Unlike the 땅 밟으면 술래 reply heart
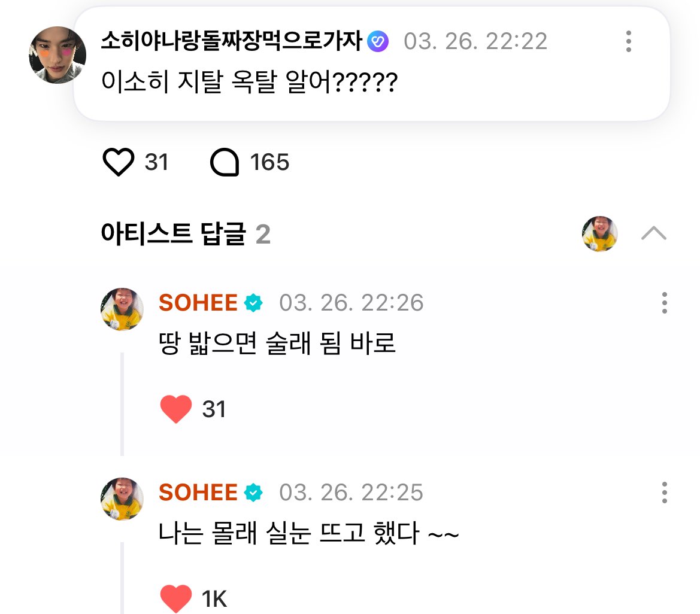 (x=176, y=409)
